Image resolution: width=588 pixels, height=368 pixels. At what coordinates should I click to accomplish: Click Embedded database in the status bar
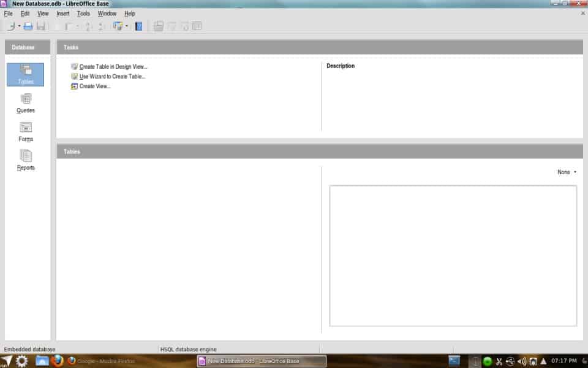29,349
